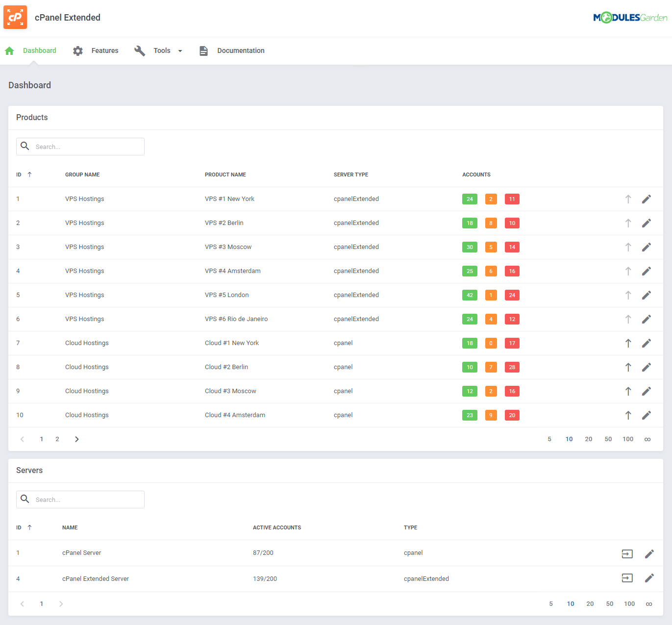672x625 pixels.
Task: Show 100 Products per page
Action: 628,439
